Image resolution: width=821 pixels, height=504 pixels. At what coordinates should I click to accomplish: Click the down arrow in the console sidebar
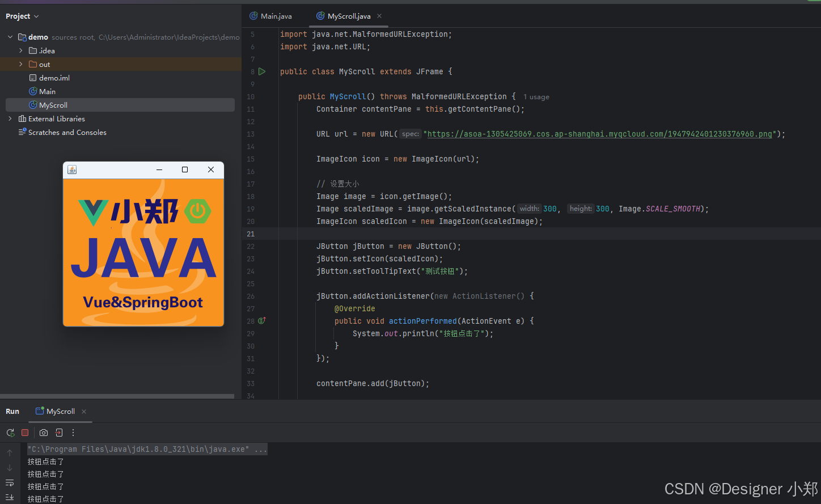pyautogui.click(x=10, y=468)
